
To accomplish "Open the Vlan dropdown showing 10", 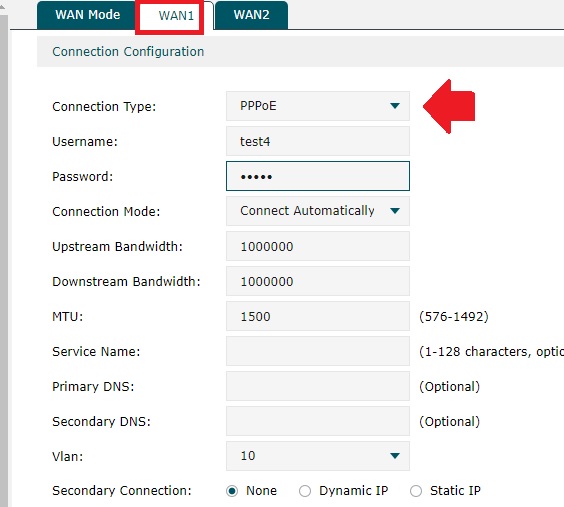I will point(318,456).
